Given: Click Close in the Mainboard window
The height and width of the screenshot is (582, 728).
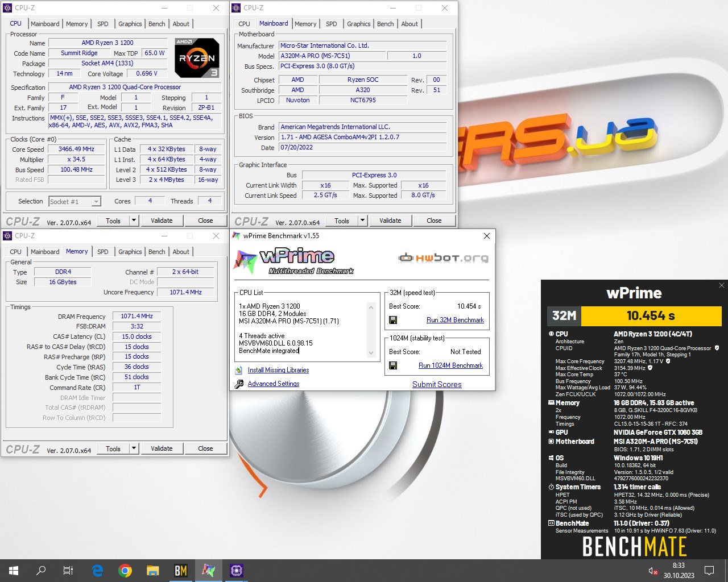Looking at the screenshot, I should 434,221.
